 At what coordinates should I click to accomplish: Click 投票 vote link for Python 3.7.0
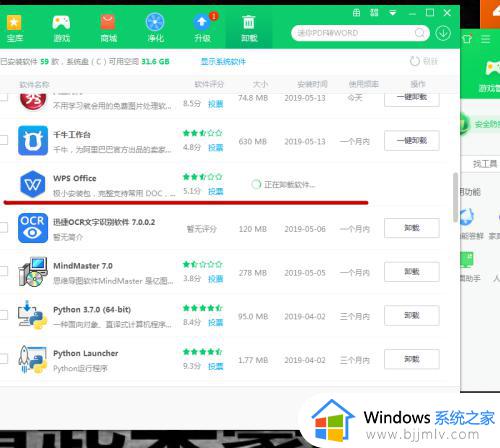tap(215, 322)
